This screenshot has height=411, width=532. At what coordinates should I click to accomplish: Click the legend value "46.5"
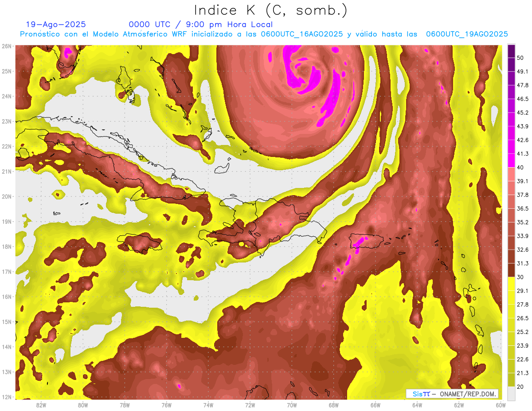pyautogui.click(x=523, y=99)
